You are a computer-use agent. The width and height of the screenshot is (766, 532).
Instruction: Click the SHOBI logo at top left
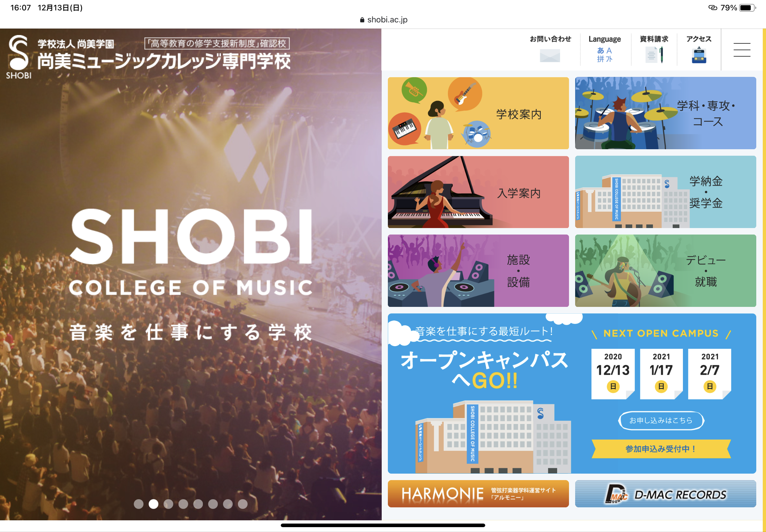pyautogui.click(x=19, y=57)
